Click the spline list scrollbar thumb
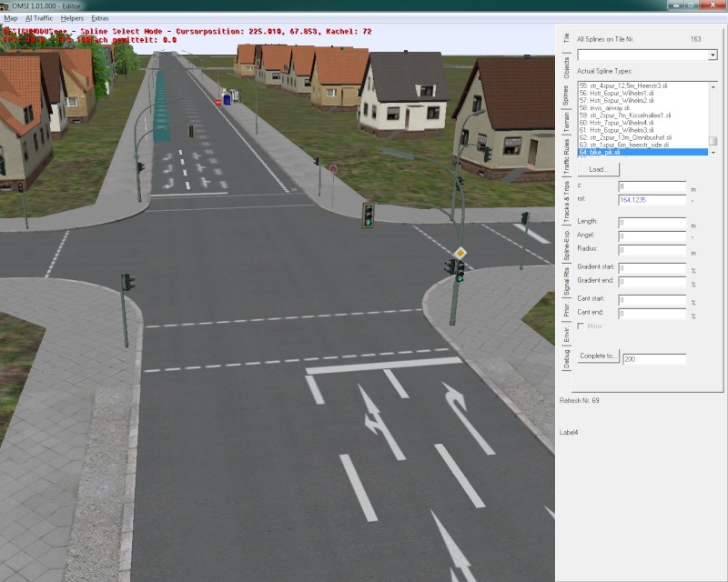This screenshot has height=582, width=728. tap(713, 141)
